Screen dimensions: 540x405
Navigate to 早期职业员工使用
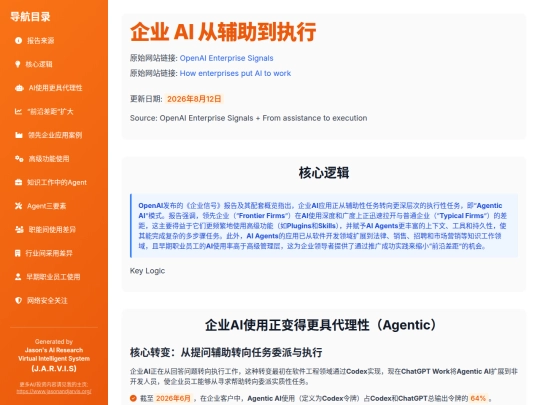(x=53, y=277)
